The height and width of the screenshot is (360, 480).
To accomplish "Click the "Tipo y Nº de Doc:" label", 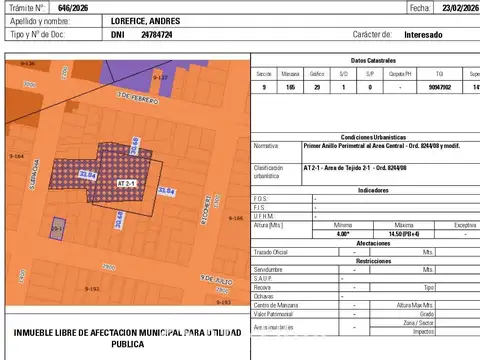I will pos(37,34).
